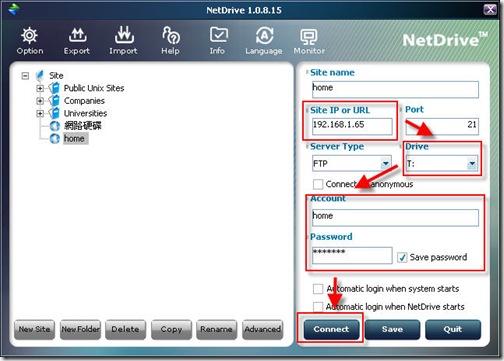Expand the Public Unix Sites node

tap(40, 88)
